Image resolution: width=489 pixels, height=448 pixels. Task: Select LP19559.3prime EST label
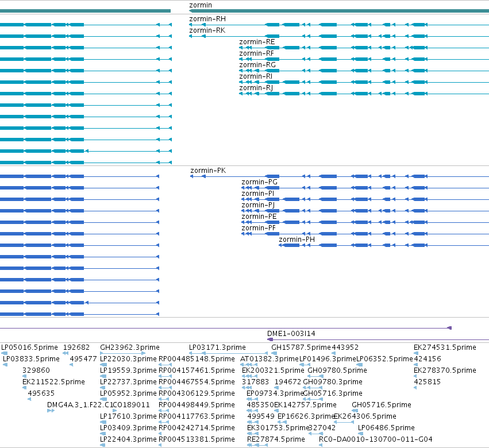coord(128,370)
